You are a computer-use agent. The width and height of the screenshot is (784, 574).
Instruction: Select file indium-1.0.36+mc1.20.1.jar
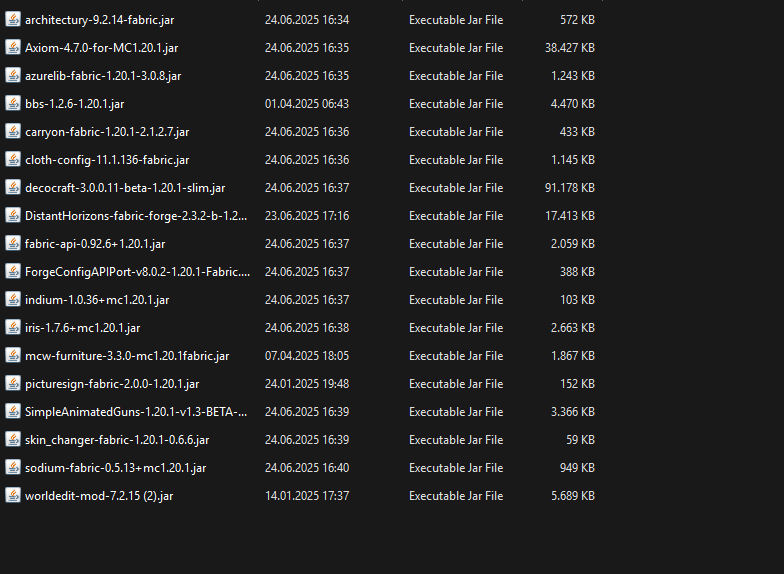coord(97,300)
